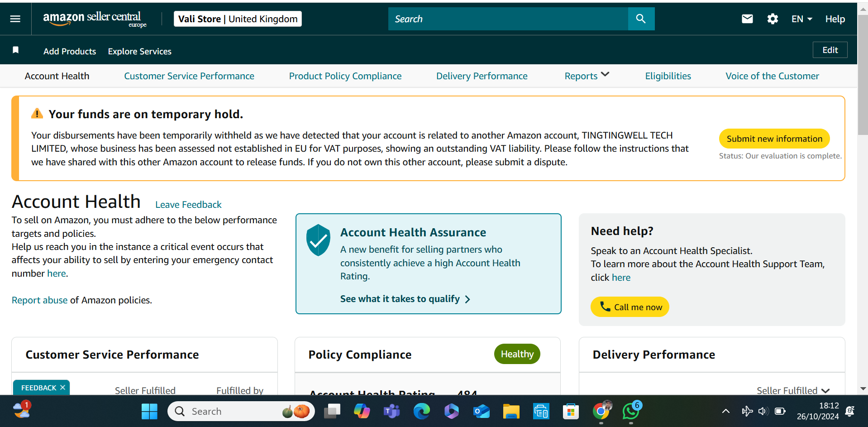
Task: Launch Copilot from the taskbar
Action: [x=362, y=411]
